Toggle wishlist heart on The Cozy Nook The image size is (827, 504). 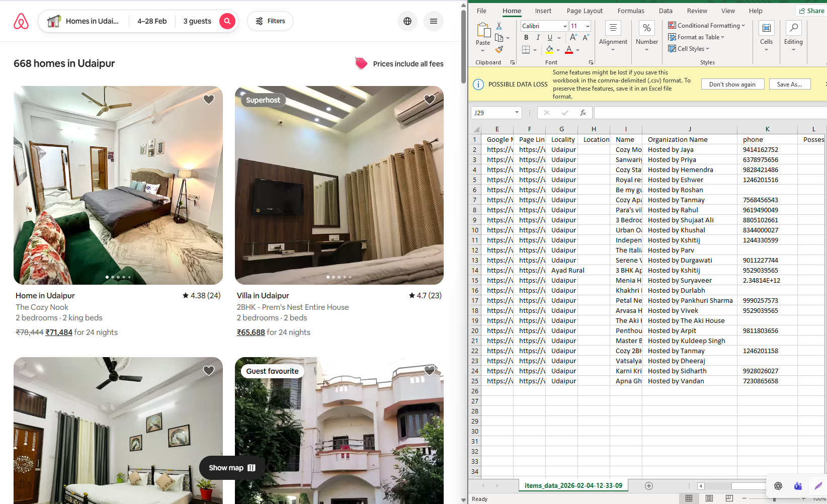[x=209, y=100]
